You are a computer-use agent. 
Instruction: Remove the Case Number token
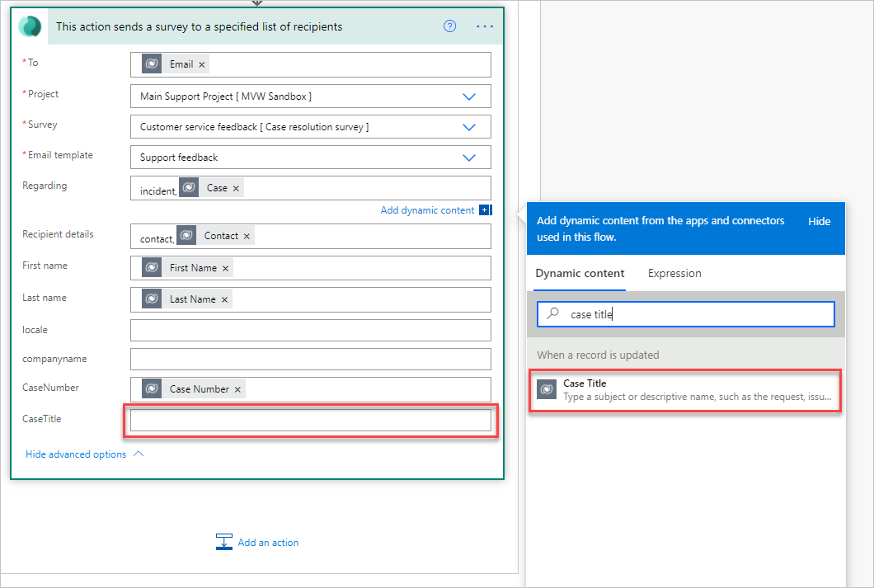pos(237,389)
